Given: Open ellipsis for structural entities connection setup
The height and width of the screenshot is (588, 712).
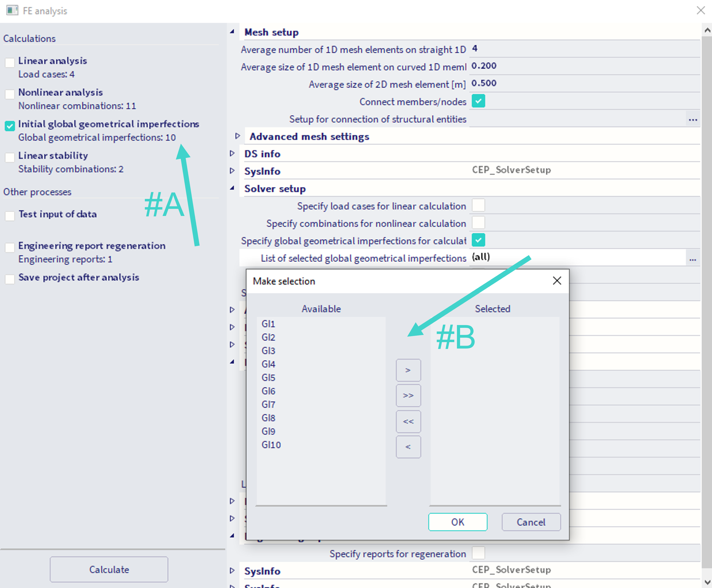Looking at the screenshot, I should [693, 119].
